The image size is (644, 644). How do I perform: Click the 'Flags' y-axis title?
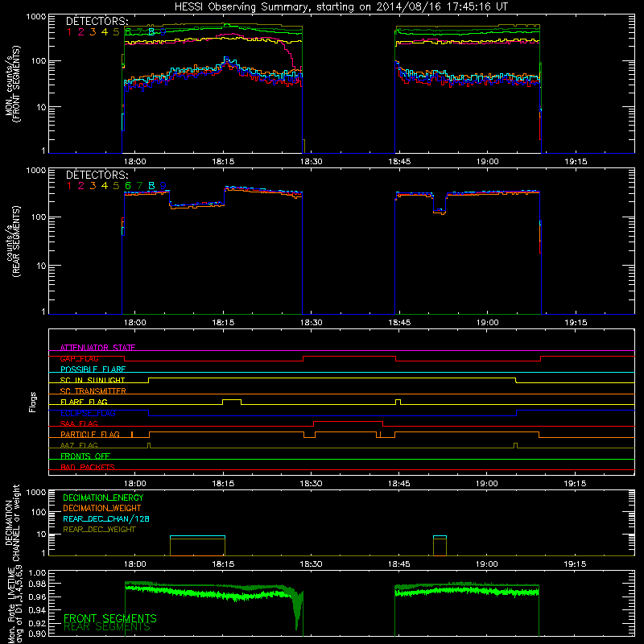33,402
